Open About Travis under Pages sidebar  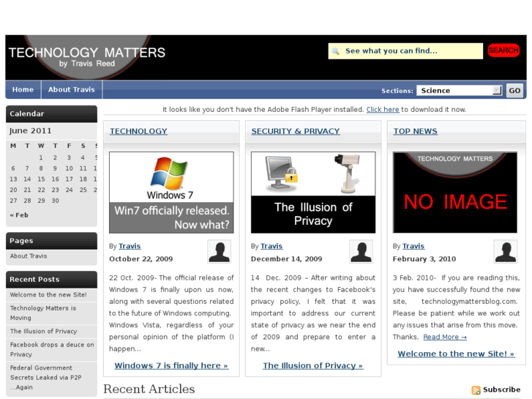(29, 256)
